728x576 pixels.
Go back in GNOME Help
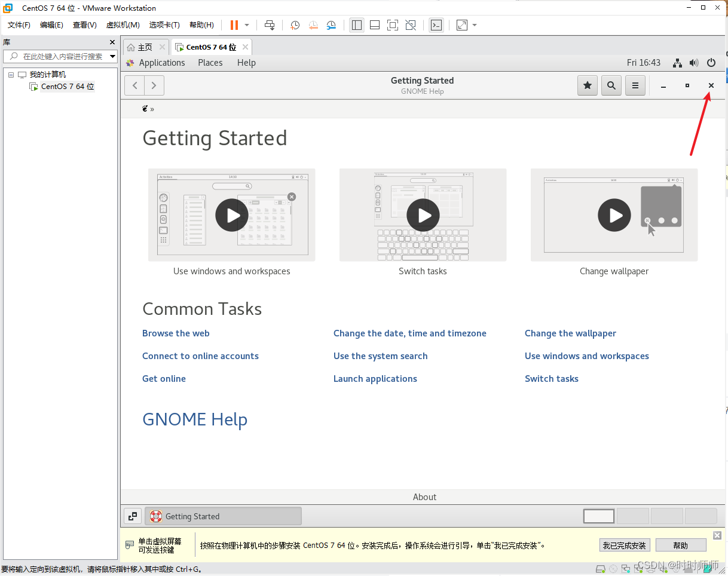[134, 85]
